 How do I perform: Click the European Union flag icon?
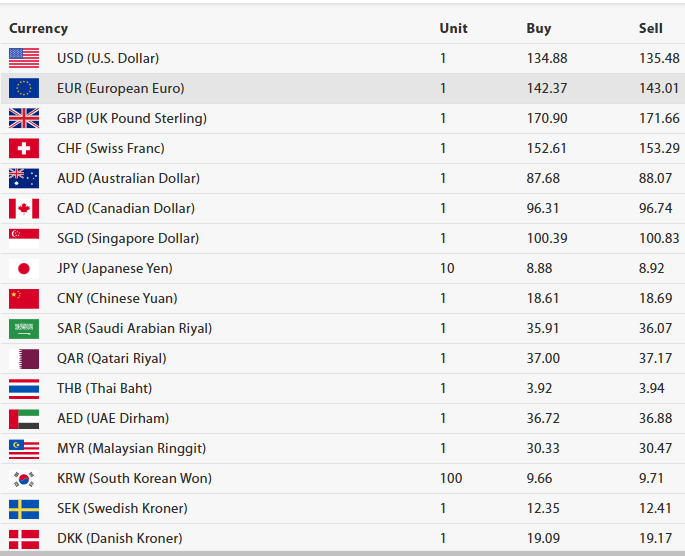(x=23, y=88)
